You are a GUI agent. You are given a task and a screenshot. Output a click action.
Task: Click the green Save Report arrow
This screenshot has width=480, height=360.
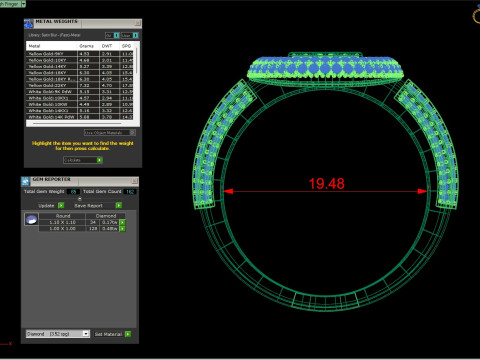tap(119, 205)
